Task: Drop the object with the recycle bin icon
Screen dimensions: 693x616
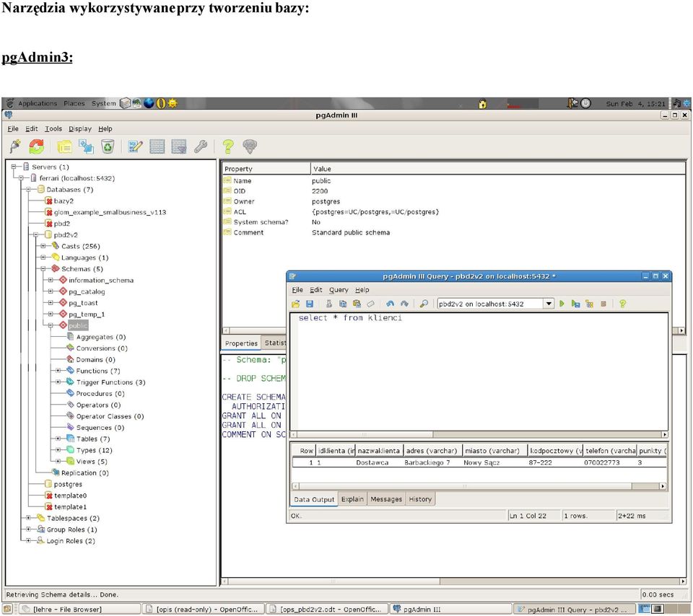Action: coord(108,146)
